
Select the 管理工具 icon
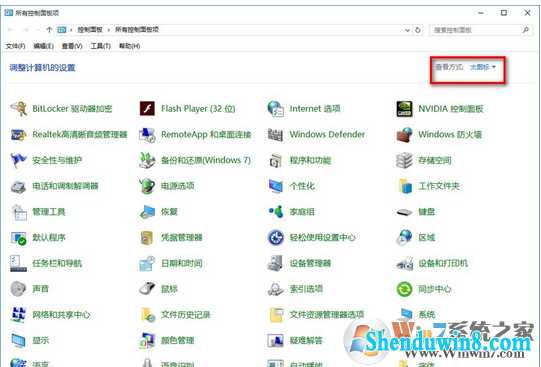coord(18,212)
